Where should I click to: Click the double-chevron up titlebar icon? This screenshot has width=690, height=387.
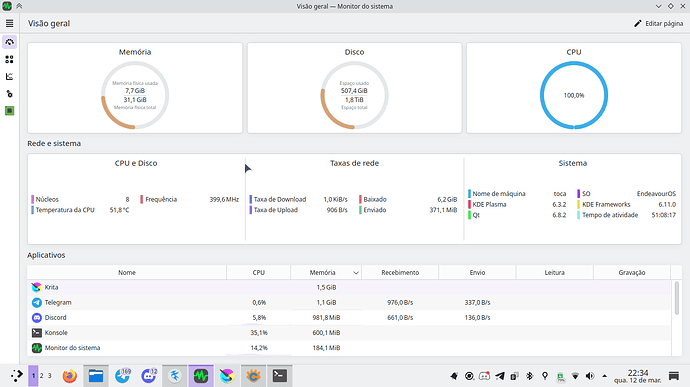[x=19, y=6]
